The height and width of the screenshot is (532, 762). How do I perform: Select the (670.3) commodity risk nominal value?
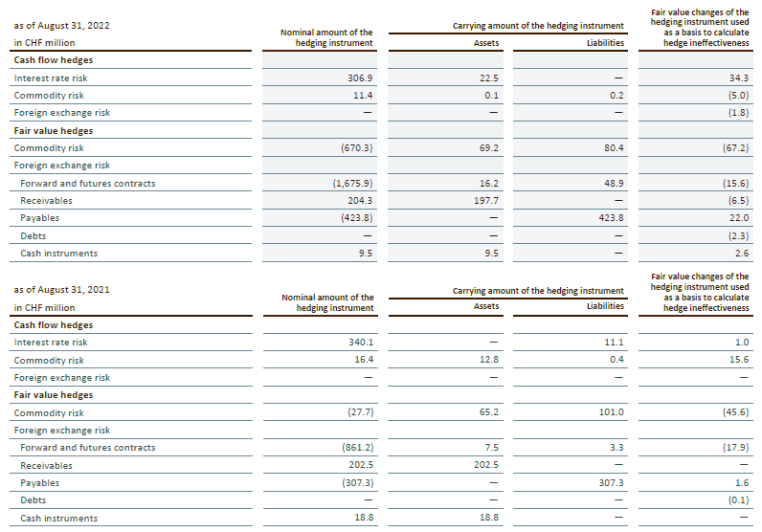[x=352, y=148]
